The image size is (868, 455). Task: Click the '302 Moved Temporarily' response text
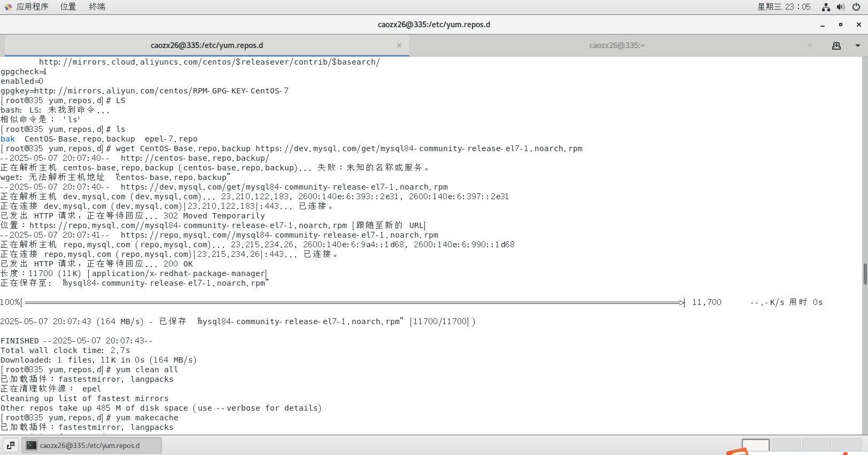coord(214,216)
